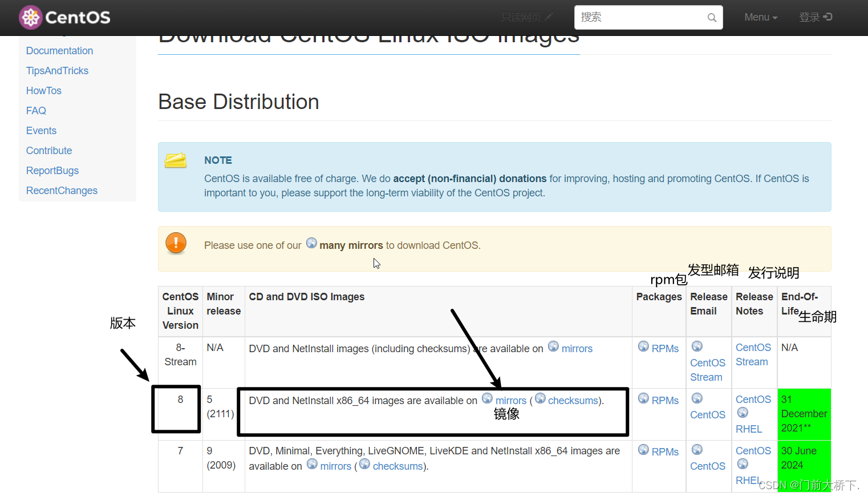Click '30 June 2024' end-of-life cell
The image size is (868, 496).
pyautogui.click(x=804, y=466)
